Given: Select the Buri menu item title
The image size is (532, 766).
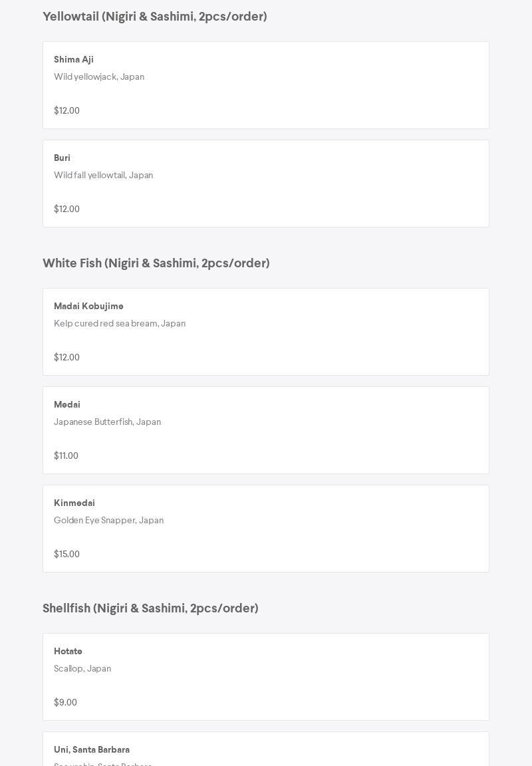Looking at the screenshot, I should [x=62, y=158].
